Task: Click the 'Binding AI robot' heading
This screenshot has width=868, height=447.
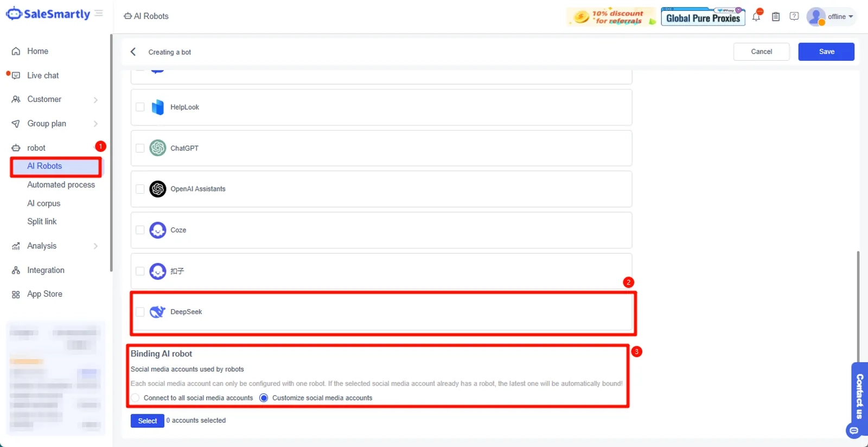Action: click(x=161, y=354)
